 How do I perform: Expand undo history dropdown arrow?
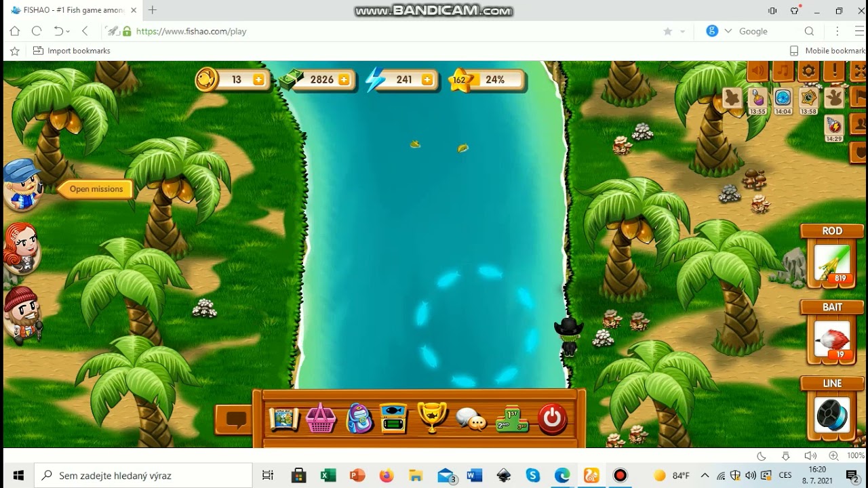[68, 32]
